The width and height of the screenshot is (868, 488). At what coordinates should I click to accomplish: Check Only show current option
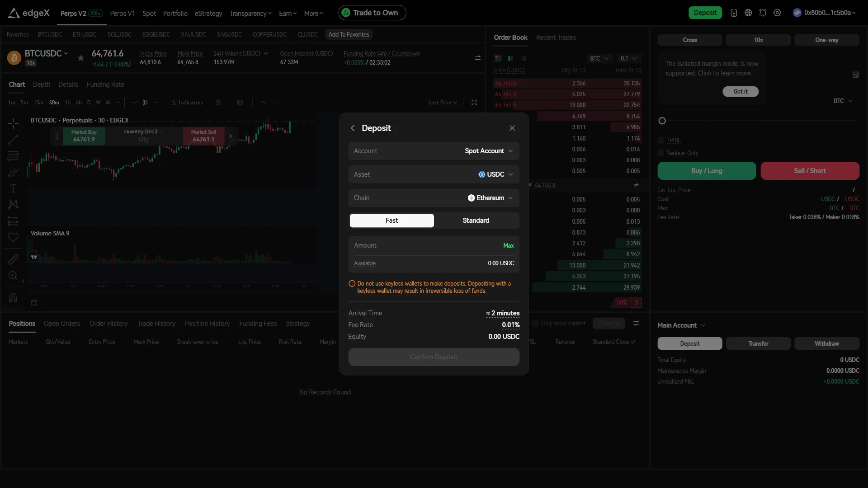[535, 324]
